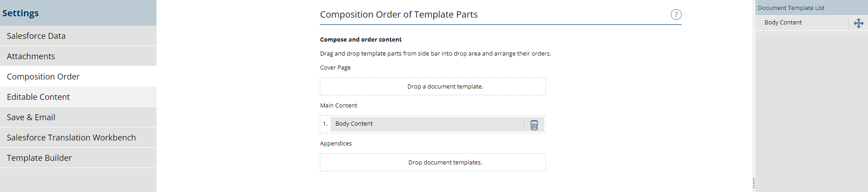Click the Appendices drop area
The height and width of the screenshot is (192, 868).
click(x=432, y=162)
